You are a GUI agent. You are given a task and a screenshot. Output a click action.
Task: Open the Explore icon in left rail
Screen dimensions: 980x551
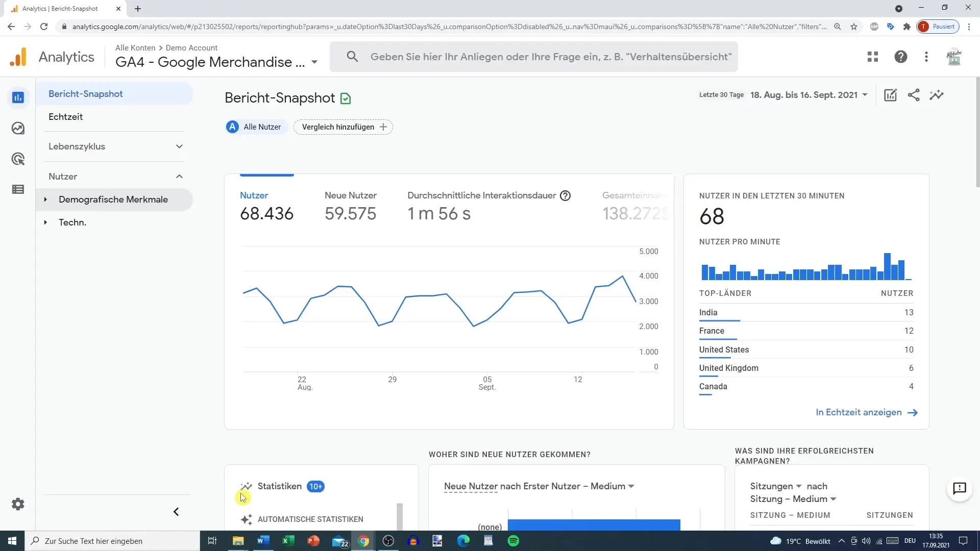pyautogui.click(x=18, y=128)
